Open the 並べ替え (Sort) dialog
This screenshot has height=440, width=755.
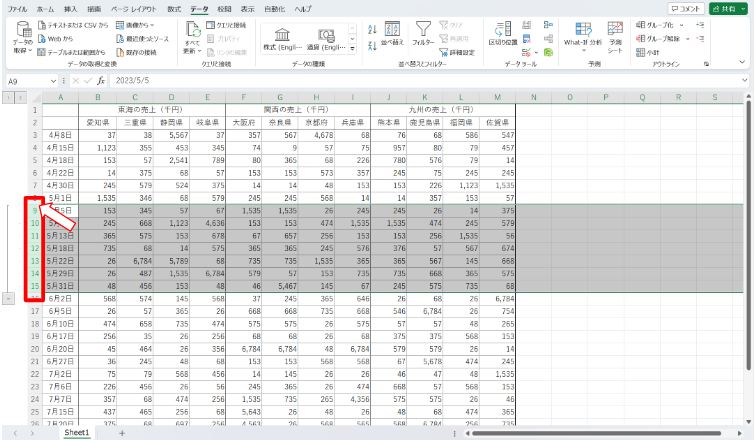coord(392,34)
